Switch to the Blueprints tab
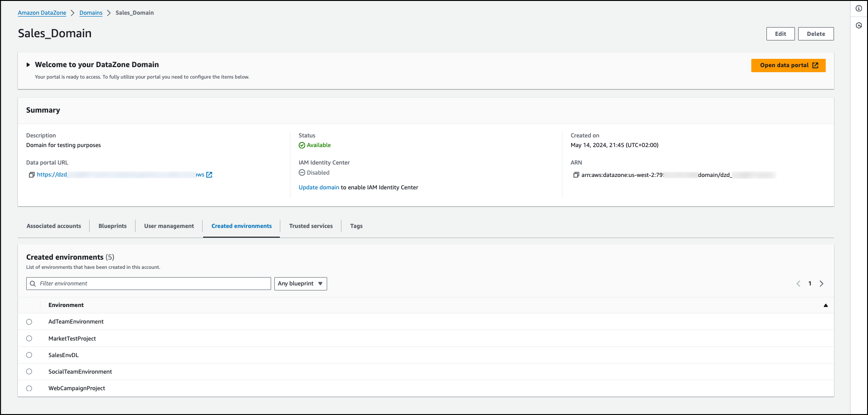Viewport: 868px width, 415px height. [x=113, y=226]
